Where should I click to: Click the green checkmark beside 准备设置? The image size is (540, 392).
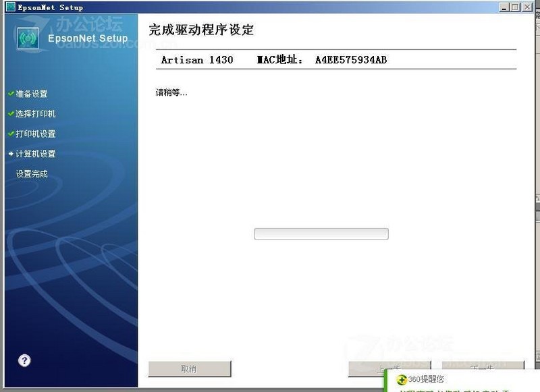[11, 93]
